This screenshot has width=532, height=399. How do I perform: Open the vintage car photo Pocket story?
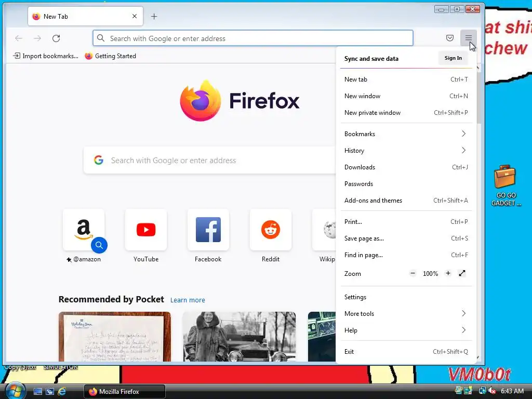point(239,337)
